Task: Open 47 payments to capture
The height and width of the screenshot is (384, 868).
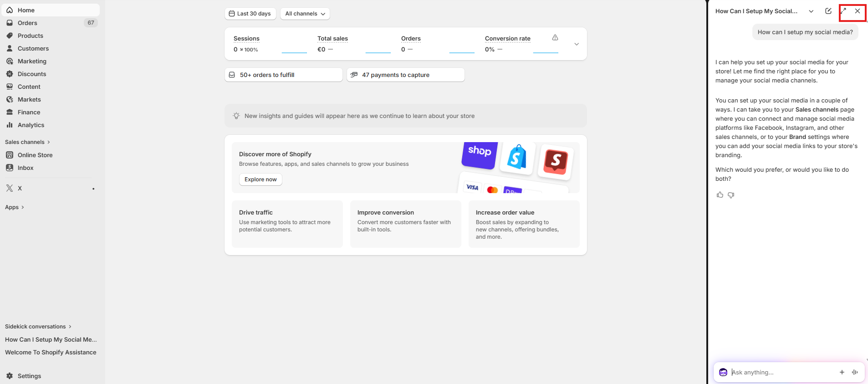Action: click(405, 75)
